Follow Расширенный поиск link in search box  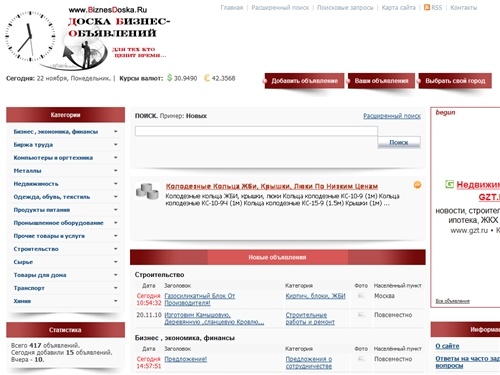(x=392, y=116)
